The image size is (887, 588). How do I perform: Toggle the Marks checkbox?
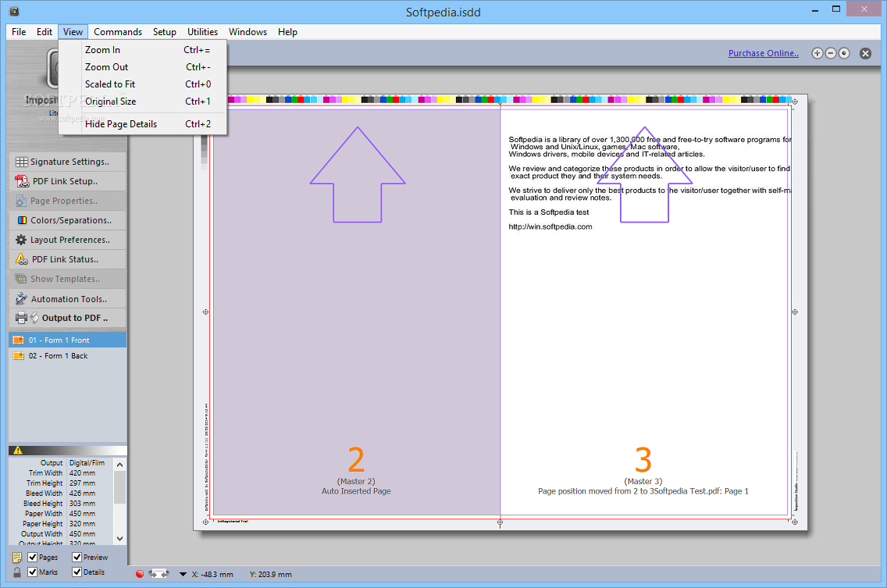33,572
